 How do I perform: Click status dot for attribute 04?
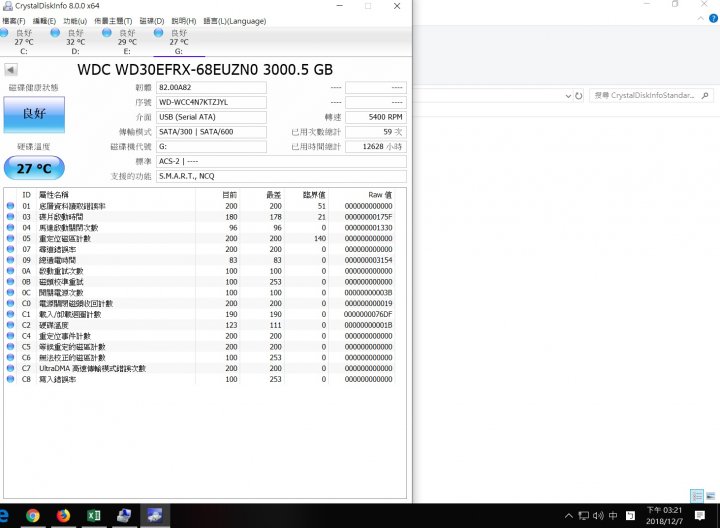[11, 227]
